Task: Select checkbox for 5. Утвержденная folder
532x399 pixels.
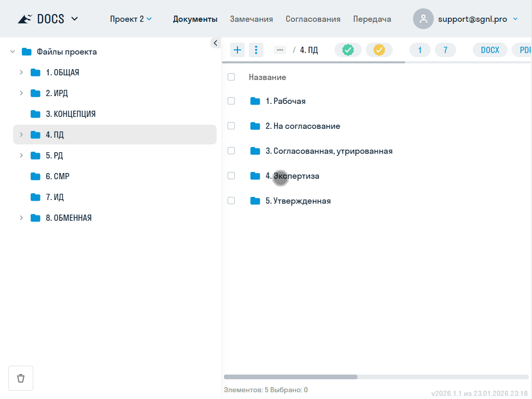Action: tap(231, 201)
